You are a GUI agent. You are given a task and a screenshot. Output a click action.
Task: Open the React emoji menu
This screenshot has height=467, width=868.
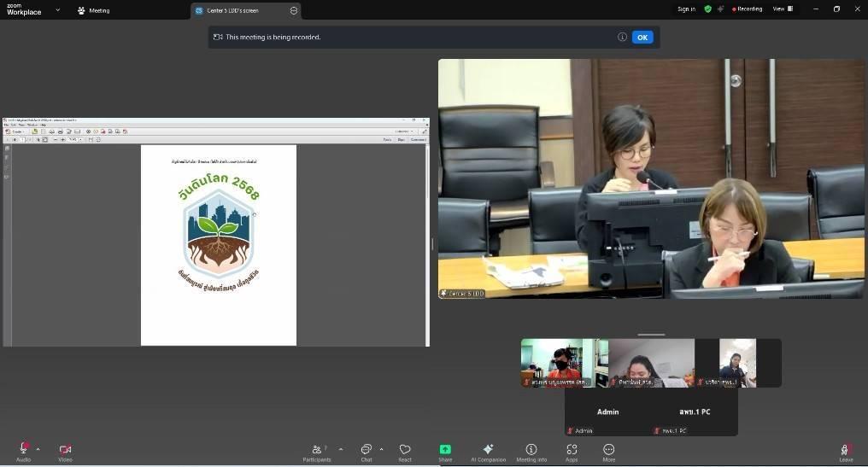click(405, 450)
